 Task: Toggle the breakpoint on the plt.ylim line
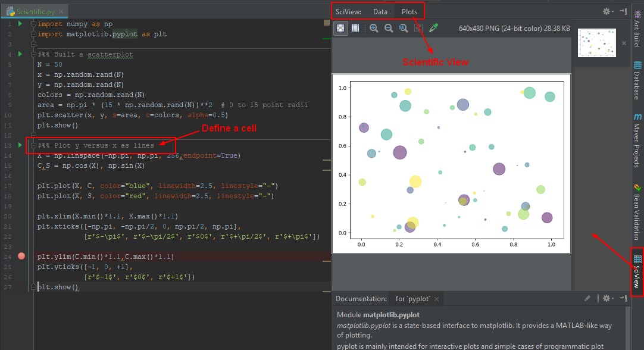coord(21,256)
